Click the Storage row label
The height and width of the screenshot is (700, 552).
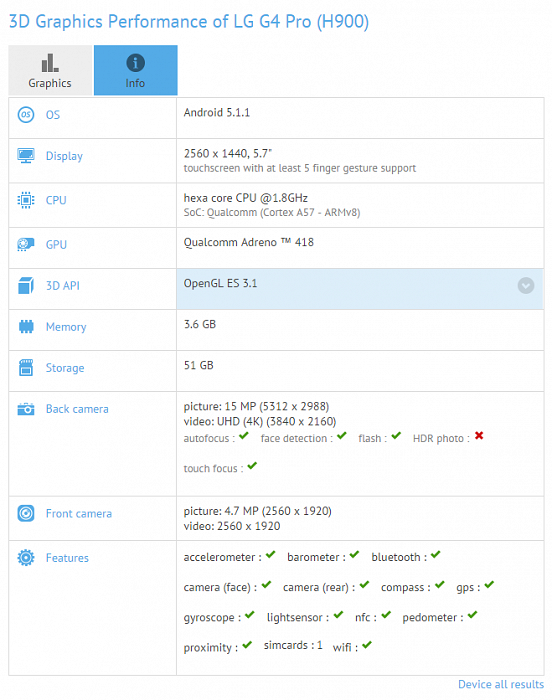pos(65,368)
